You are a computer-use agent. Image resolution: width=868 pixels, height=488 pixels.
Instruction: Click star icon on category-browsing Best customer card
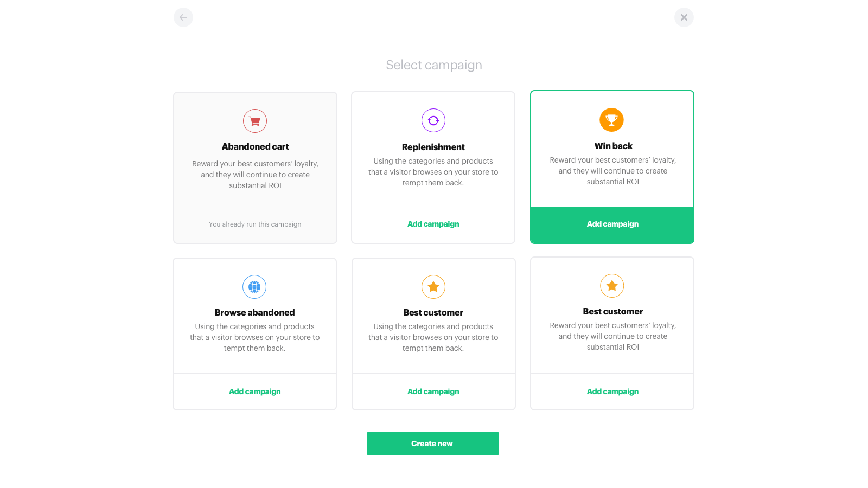433,287
